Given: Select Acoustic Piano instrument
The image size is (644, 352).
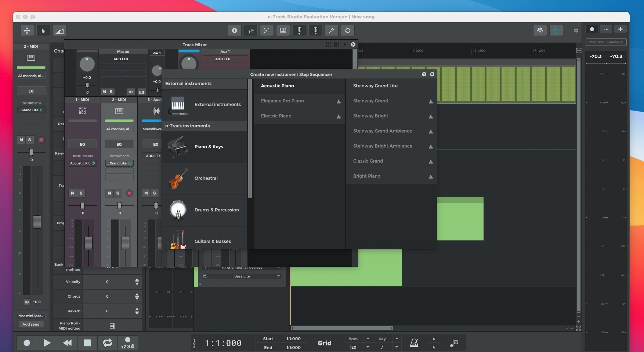Looking at the screenshot, I should pos(299,86).
